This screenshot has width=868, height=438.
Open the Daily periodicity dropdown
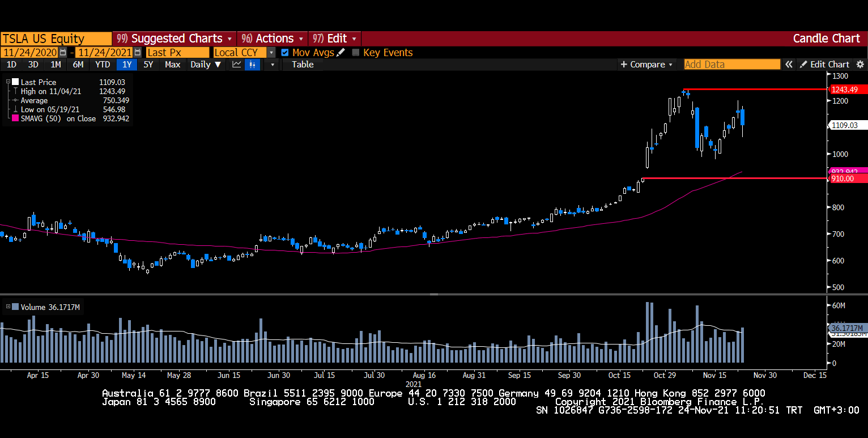click(206, 64)
